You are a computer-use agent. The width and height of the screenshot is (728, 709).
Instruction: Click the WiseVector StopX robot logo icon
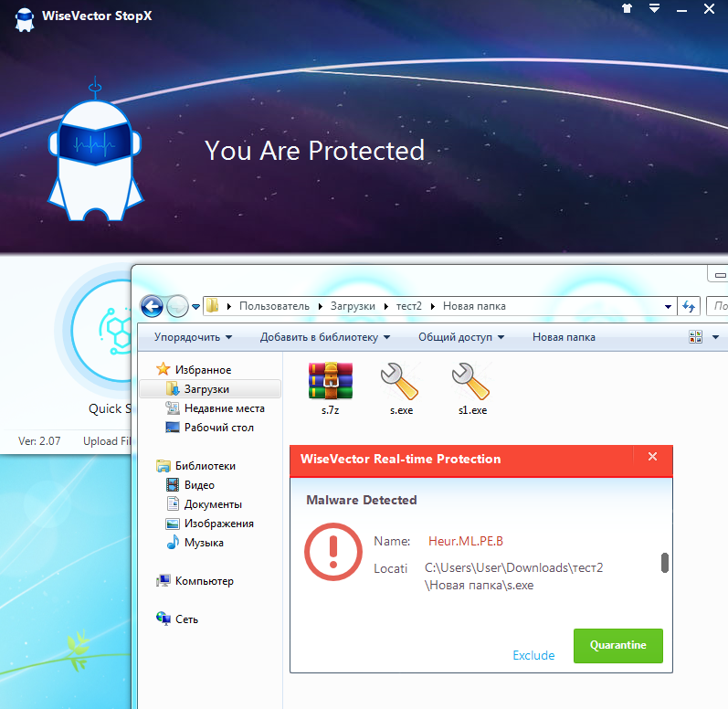pos(24,18)
